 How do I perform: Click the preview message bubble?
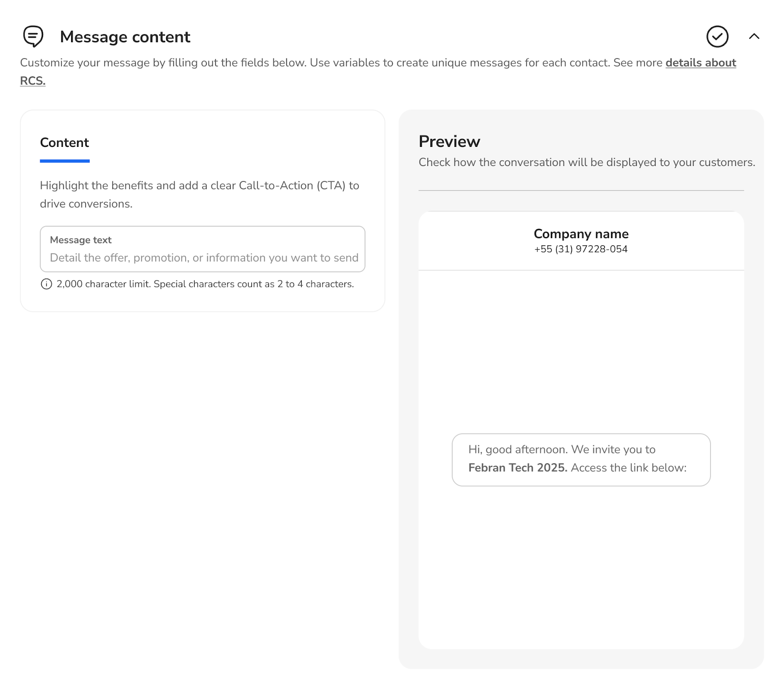581,459
